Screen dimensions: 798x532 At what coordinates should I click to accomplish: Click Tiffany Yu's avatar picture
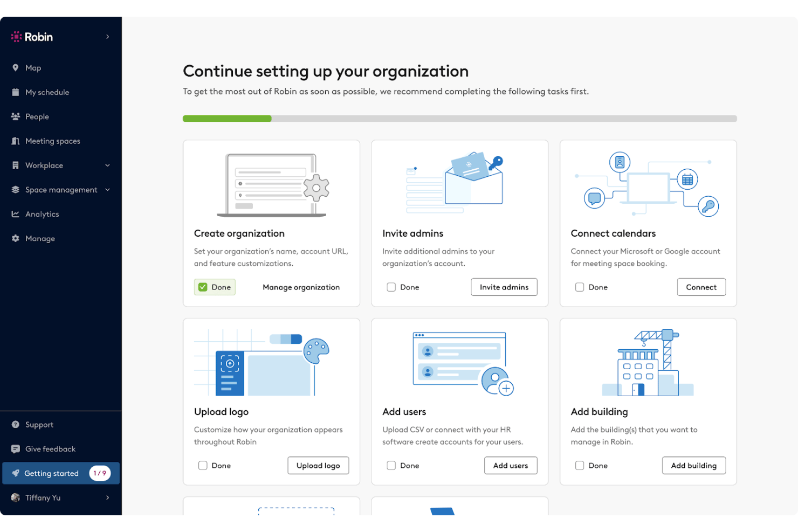(16, 498)
